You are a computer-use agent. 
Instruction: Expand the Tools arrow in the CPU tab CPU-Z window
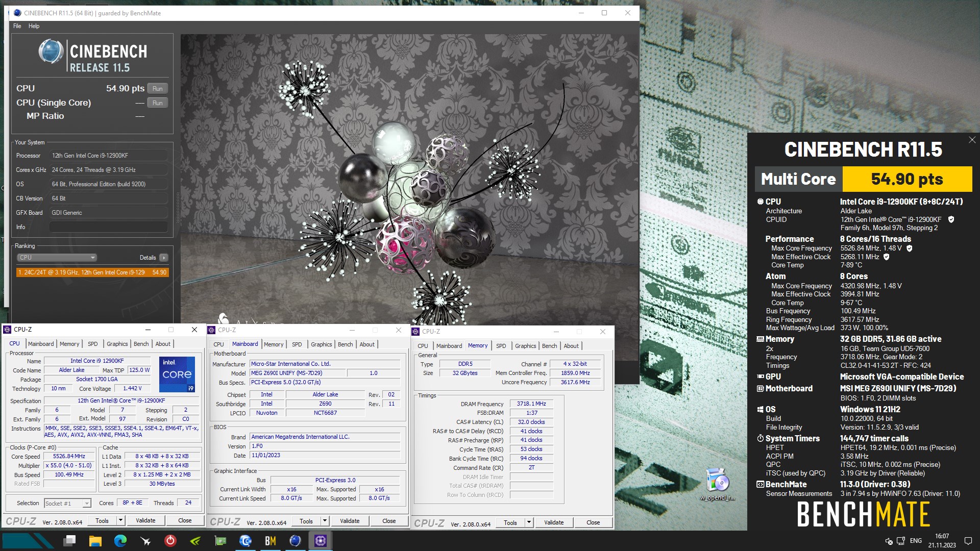click(x=121, y=520)
